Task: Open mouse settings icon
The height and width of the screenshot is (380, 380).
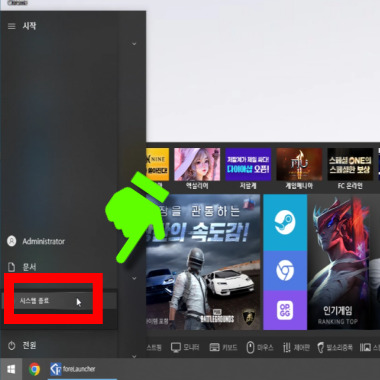Action: tap(260, 348)
